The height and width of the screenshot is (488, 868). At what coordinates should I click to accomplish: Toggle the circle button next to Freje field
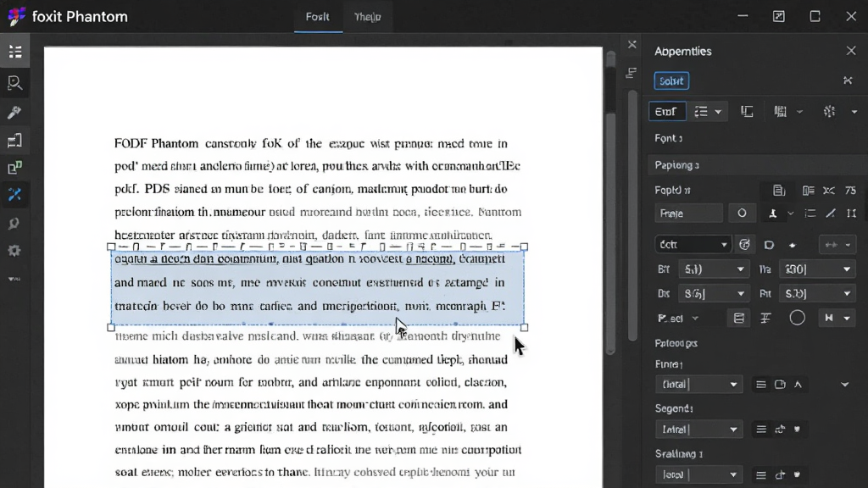(x=742, y=213)
